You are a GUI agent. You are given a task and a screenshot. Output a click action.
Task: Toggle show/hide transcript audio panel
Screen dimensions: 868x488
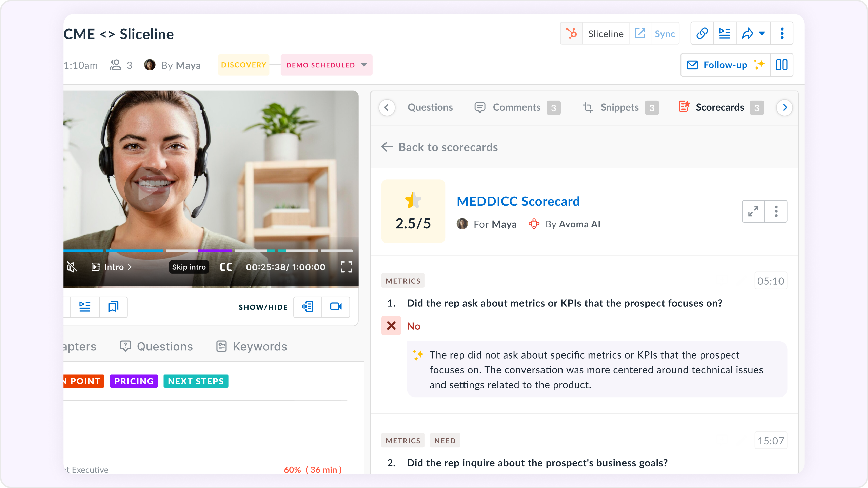(307, 307)
